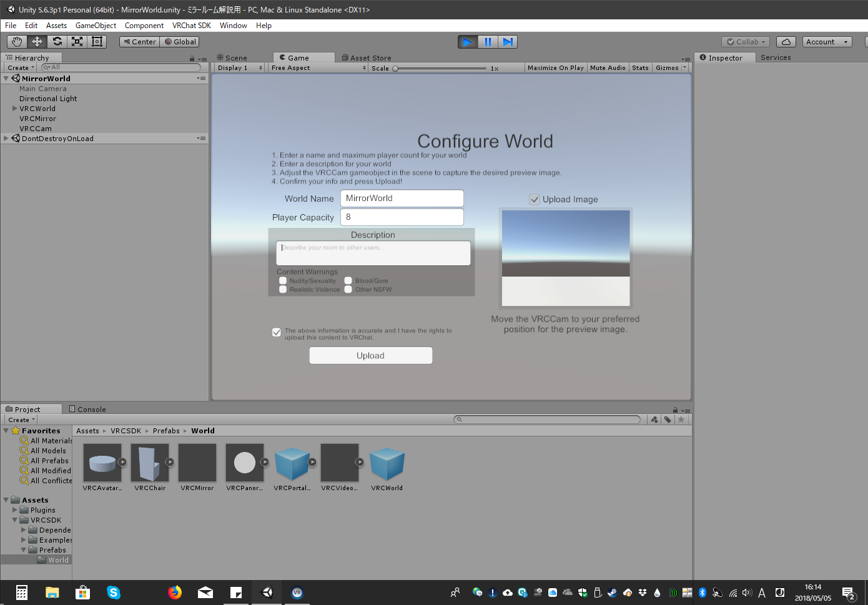Select the VRCChair prefab asset
The width and height of the screenshot is (868, 605).
click(x=150, y=463)
